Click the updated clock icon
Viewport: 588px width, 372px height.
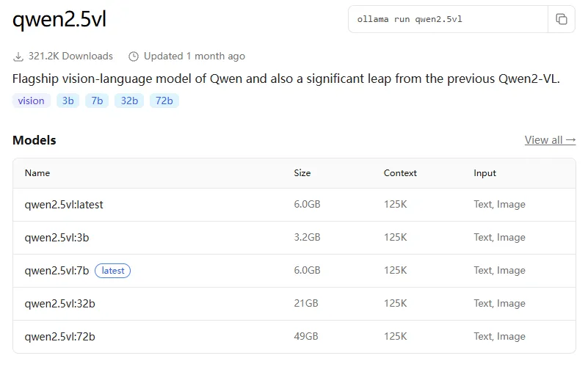click(x=134, y=56)
